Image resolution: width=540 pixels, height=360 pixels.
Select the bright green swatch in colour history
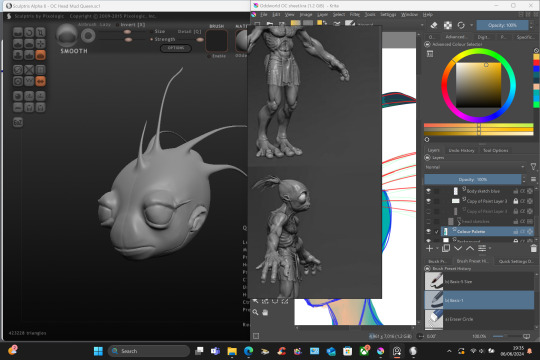[536, 105]
